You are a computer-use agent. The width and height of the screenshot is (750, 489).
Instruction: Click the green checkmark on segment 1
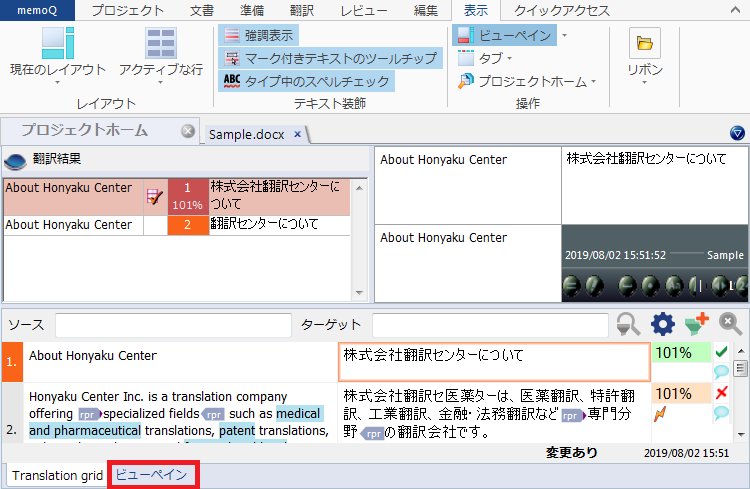[721, 352]
